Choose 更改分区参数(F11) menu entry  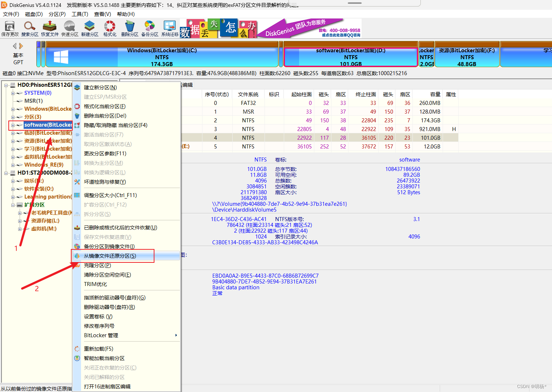(126, 154)
